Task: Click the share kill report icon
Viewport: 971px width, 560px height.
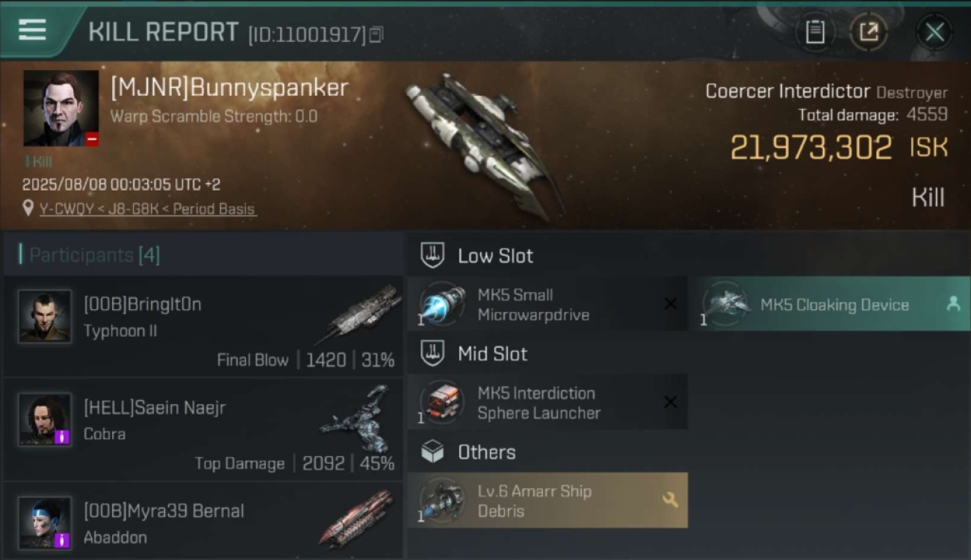Action: [869, 32]
